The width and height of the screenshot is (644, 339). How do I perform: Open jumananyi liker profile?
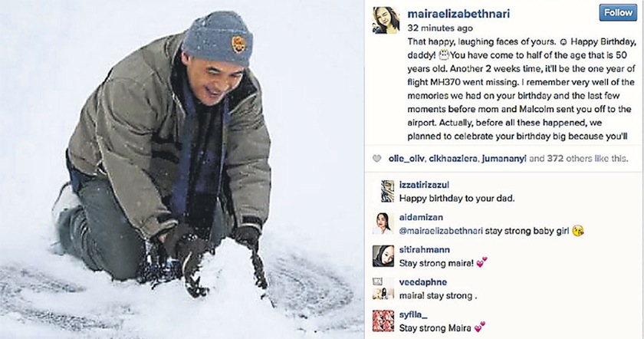tap(504, 159)
